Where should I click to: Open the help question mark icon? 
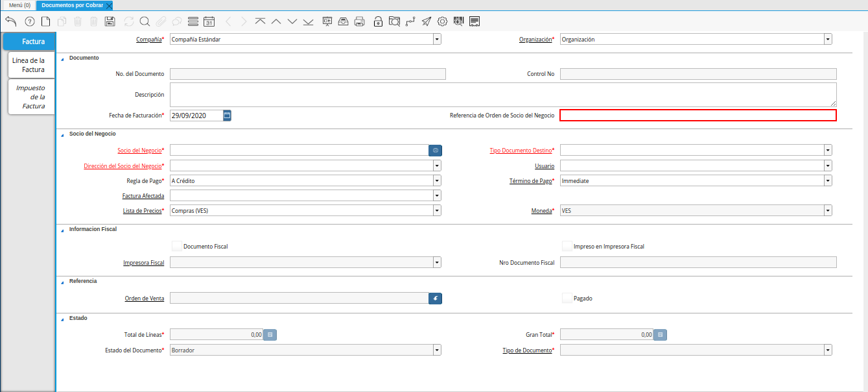point(29,21)
